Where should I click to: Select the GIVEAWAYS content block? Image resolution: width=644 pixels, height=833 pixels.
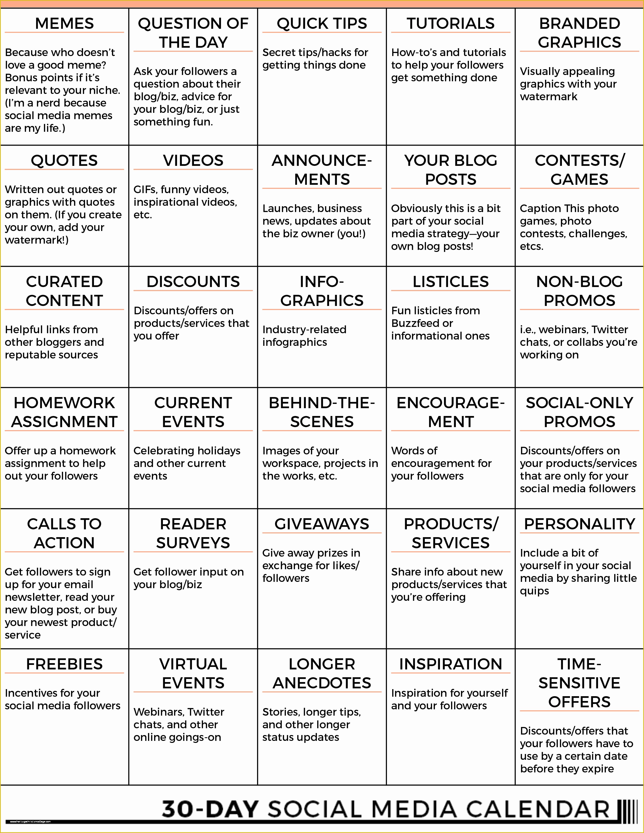click(x=322, y=582)
